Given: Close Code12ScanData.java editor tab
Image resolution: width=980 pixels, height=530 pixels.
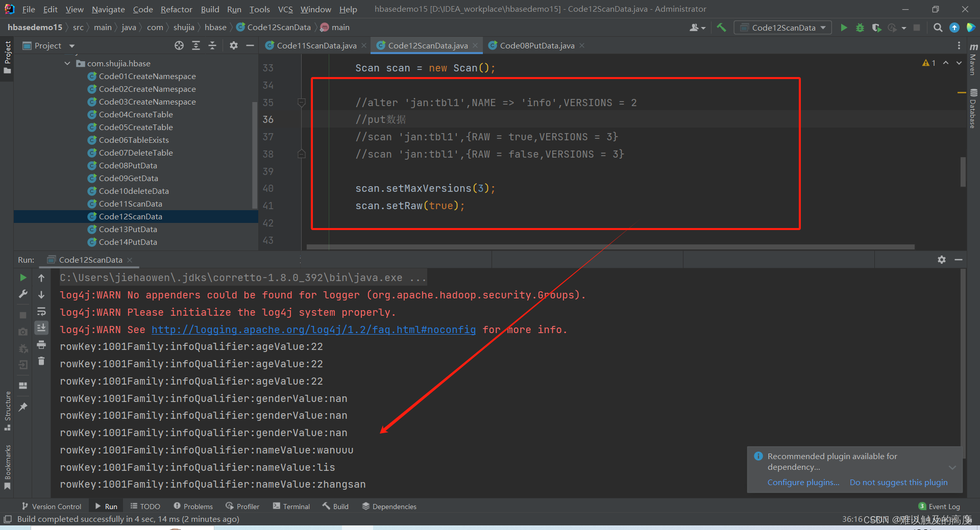Looking at the screenshot, I should point(476,45).
